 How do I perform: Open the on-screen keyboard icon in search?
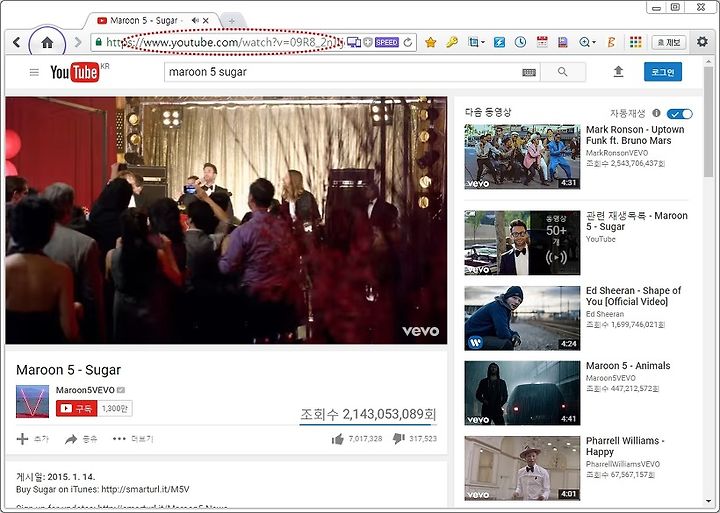point(529,72)
